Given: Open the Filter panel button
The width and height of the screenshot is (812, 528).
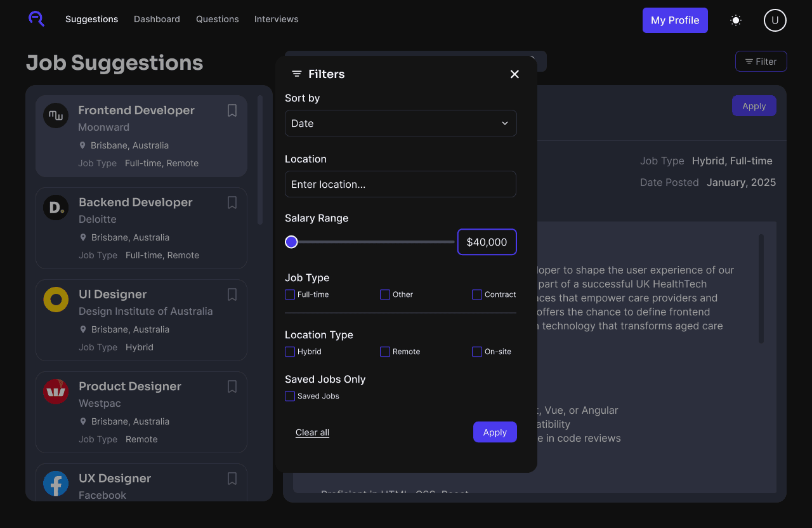Looking at the screenshot, I should click(x=761, y=61).
